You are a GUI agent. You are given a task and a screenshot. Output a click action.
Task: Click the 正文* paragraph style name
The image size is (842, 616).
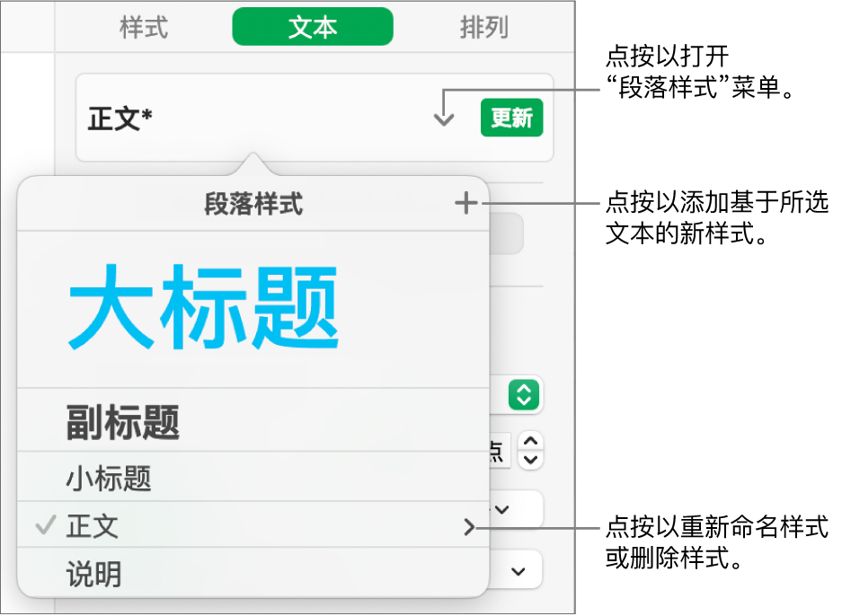120,118
